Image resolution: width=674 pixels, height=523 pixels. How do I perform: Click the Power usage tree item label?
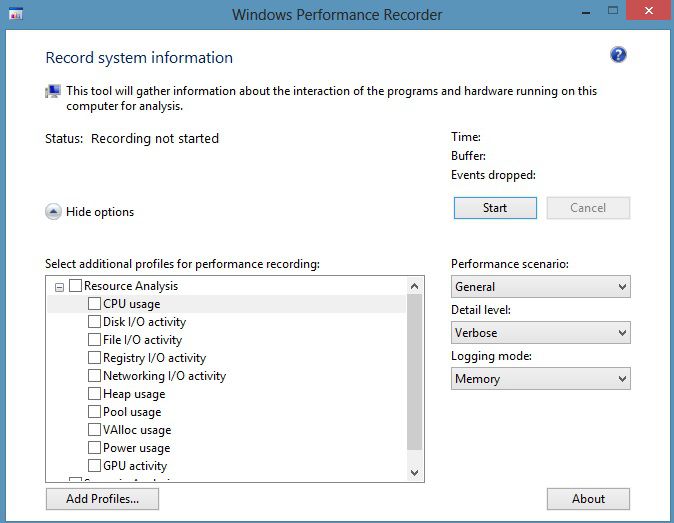pos(136,448)
